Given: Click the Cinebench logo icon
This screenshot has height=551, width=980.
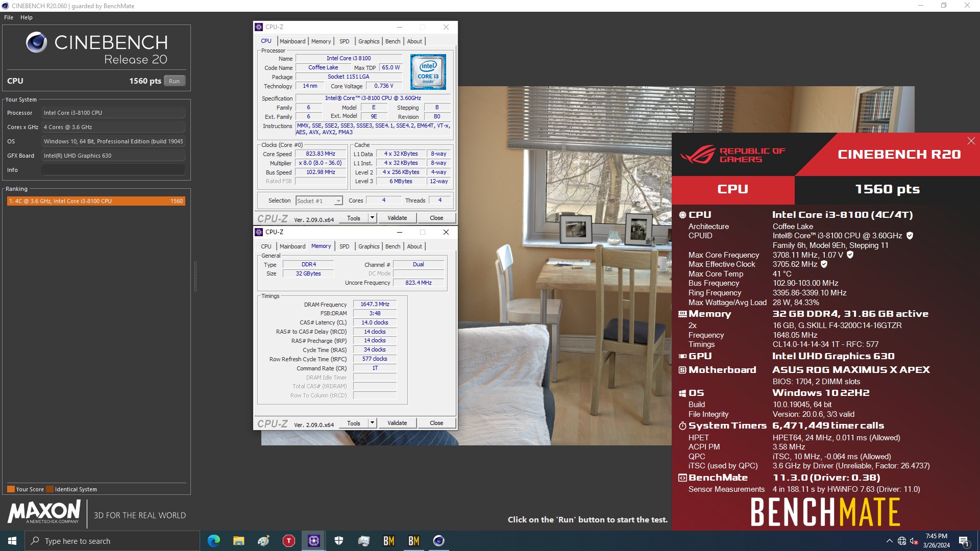Looking at the screenshot, I should [36, 42].
